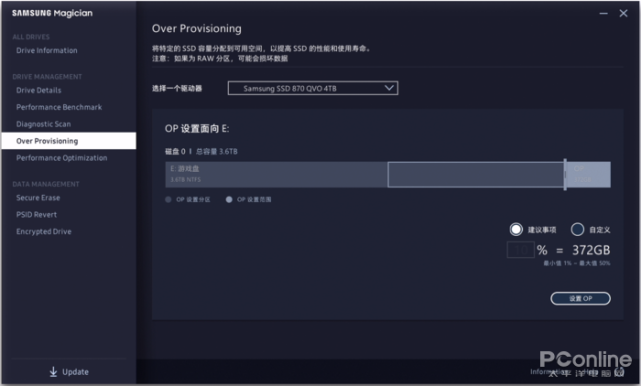Image resolution: width=641 pixels, height=386 pixels.
Task: Click the OP 设置范围 legend dot
Action: (229, 200)
